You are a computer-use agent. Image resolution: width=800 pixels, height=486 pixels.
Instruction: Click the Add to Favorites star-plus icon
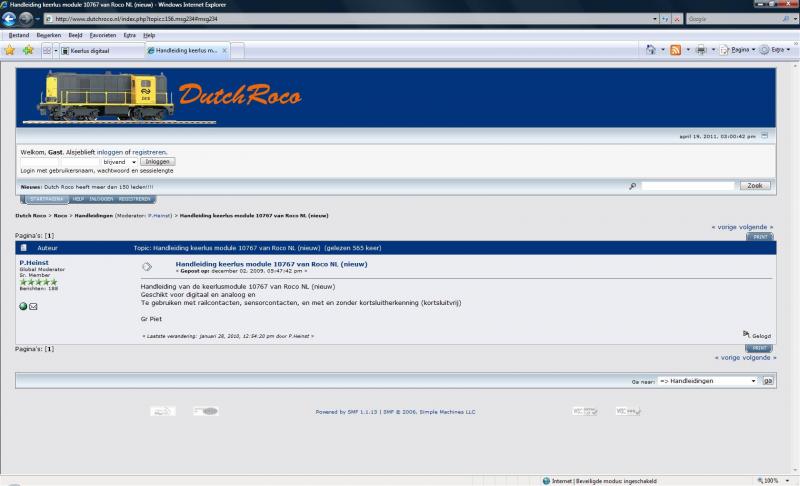(x=28, y=50)
